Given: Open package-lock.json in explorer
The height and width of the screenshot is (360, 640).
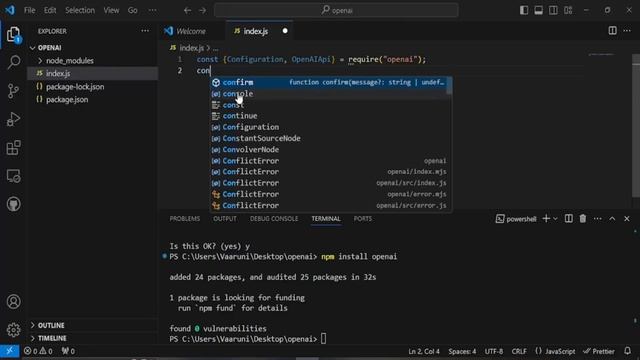Looking at the screenshot, I should coord(93,87).
